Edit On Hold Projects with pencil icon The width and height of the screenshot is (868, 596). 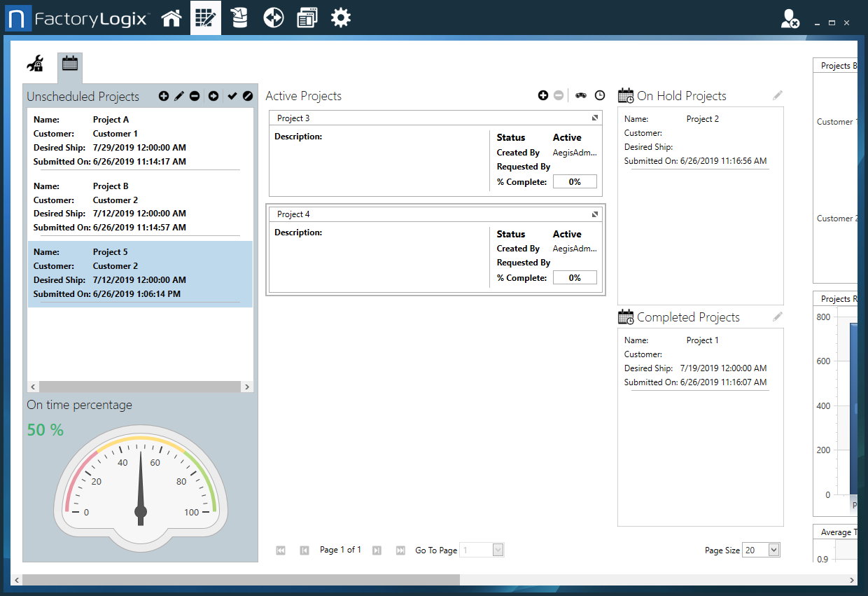tap(778, 95)
